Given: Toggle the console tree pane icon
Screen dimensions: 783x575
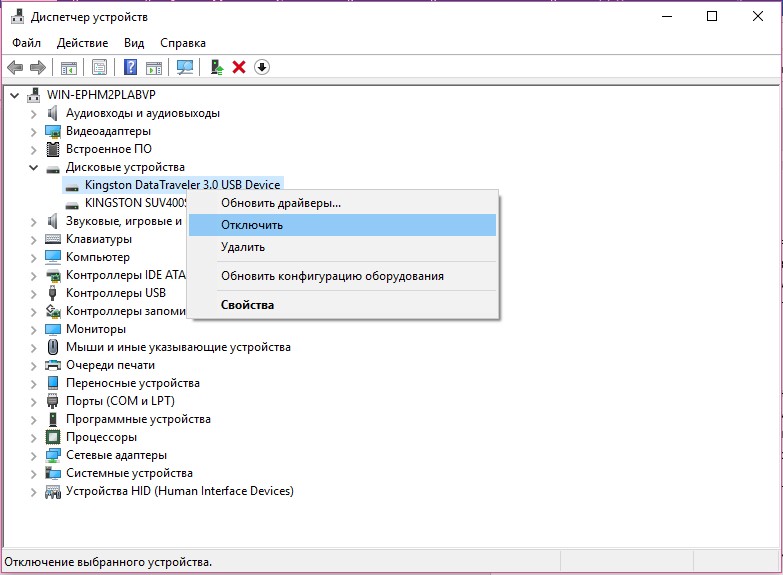Looking at the screenshot, I should click(x=69, y=67).
